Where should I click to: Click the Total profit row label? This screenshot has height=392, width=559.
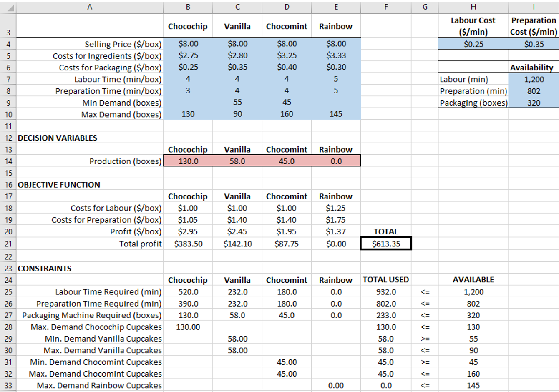(141, 244)
